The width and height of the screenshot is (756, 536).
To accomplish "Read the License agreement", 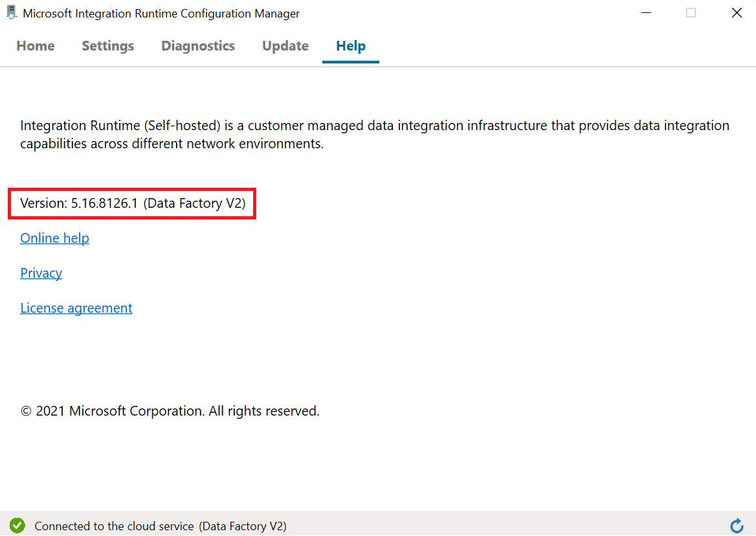I will [76, 307].
